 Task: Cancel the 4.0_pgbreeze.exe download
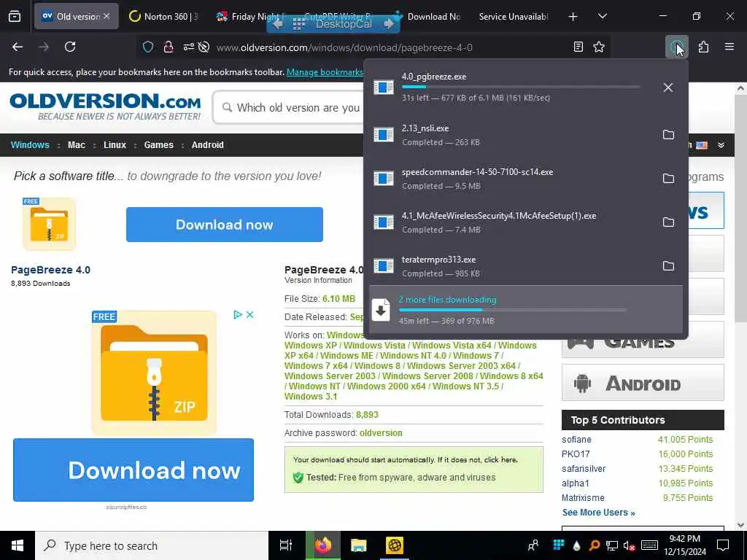click(668, 87)
